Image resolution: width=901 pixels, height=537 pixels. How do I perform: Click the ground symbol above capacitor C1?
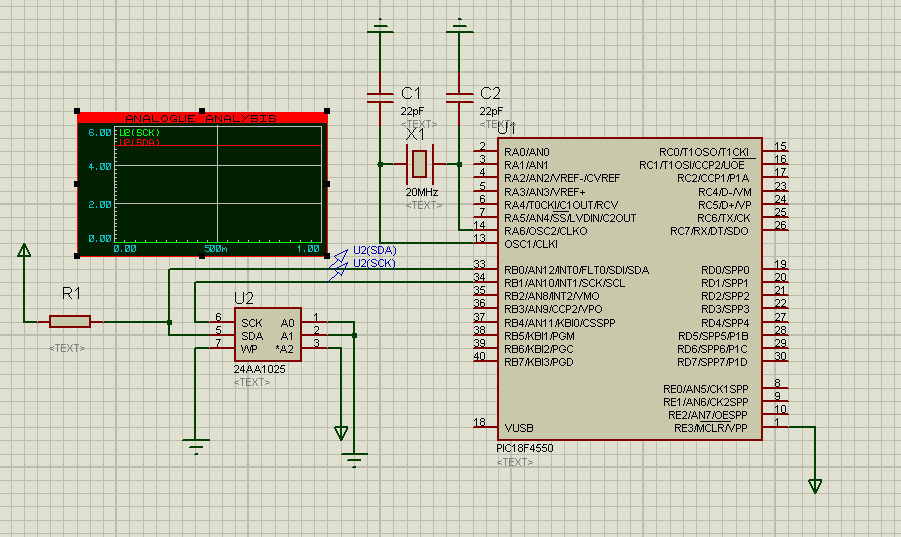tap(380, 26)
